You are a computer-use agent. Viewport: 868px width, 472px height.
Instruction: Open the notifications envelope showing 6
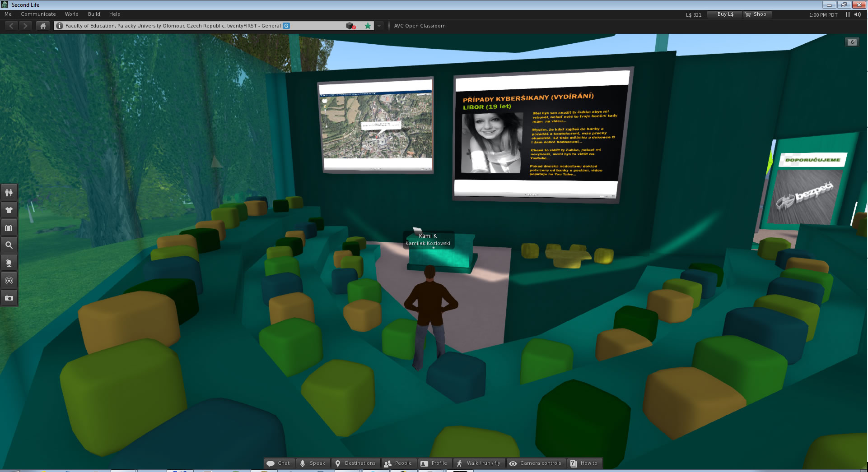852,42
